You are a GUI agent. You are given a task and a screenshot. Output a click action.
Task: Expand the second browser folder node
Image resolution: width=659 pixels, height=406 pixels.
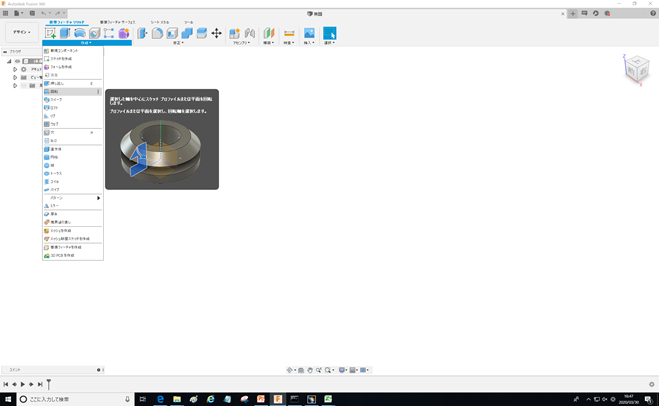[x=15, y=77]
